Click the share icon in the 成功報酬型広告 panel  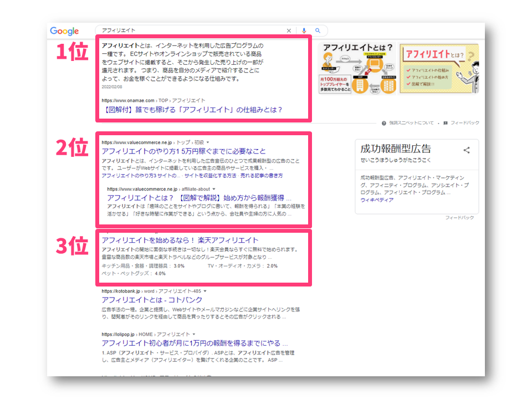click(x=467, y=150)
